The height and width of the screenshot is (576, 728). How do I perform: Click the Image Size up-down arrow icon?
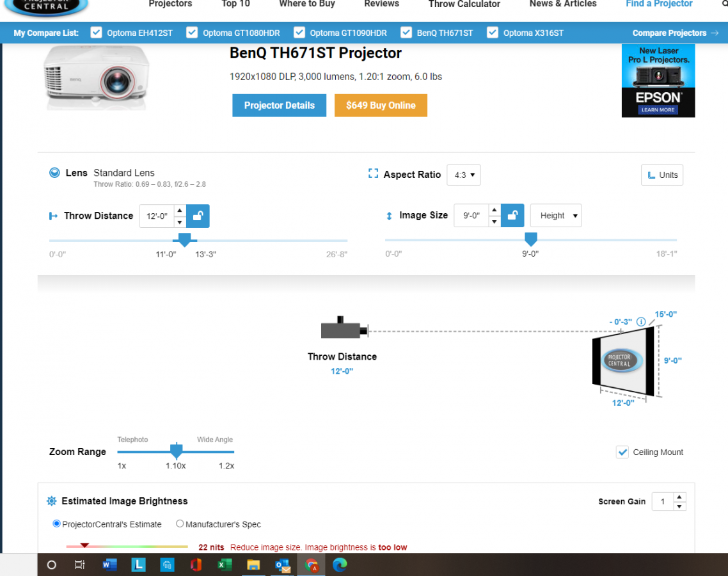point(389,216)
